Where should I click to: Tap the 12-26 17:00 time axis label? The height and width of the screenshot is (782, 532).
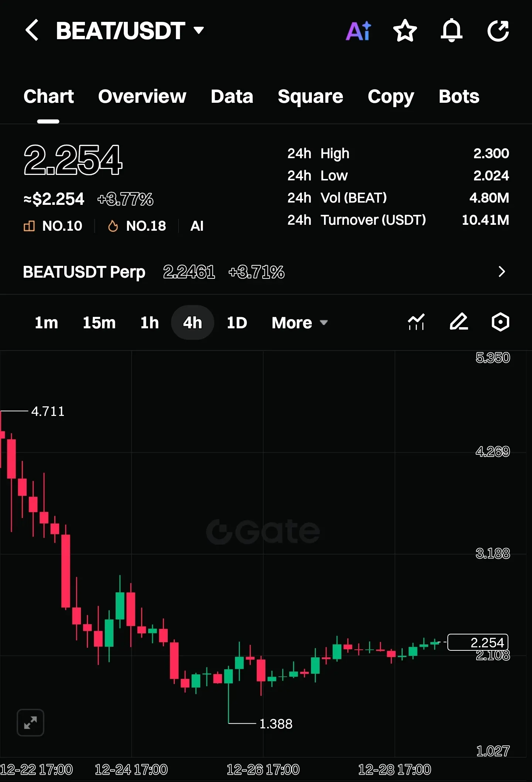click(263, 769)
